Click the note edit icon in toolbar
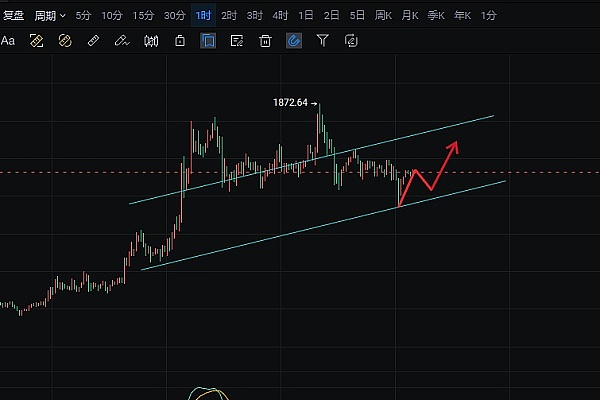Image resolution: width=600 pixels, height=400 pixels. click(x=237, y=41)
